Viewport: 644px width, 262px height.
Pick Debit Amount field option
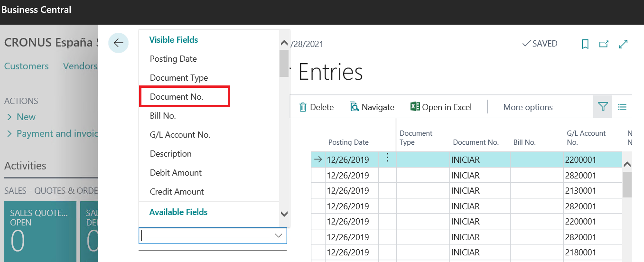176,173
